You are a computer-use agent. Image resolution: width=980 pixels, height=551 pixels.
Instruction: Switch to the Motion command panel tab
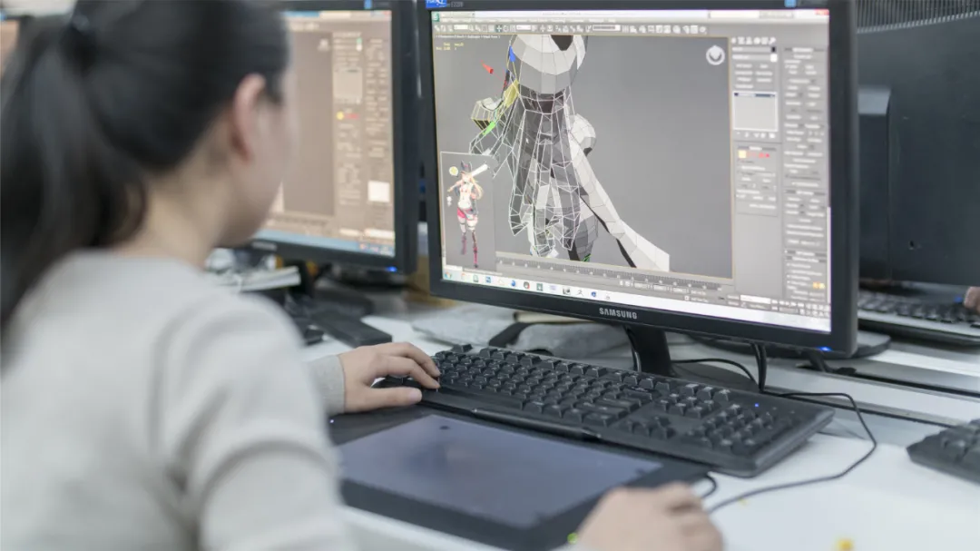click(x=757, y=41)
